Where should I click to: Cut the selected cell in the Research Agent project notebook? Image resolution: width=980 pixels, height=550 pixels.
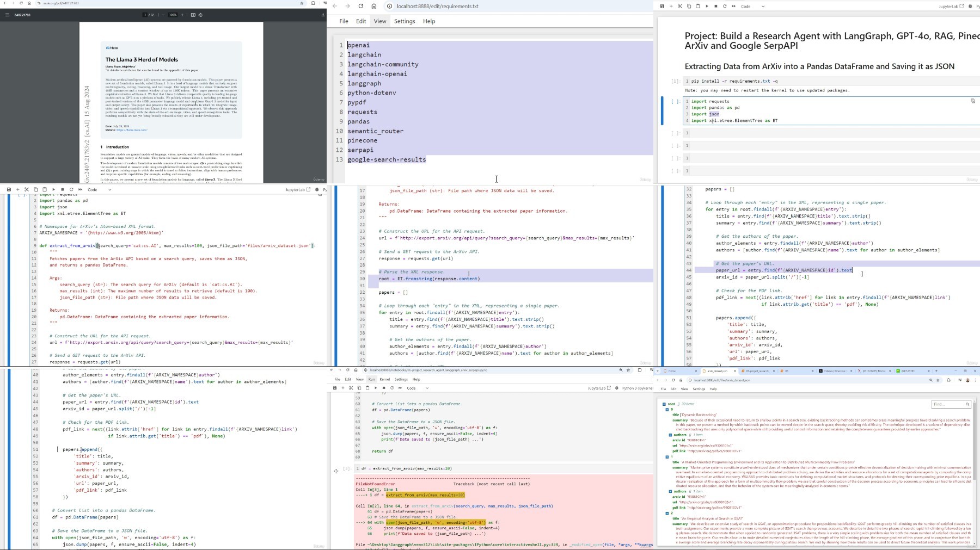[x=679, y=6]
